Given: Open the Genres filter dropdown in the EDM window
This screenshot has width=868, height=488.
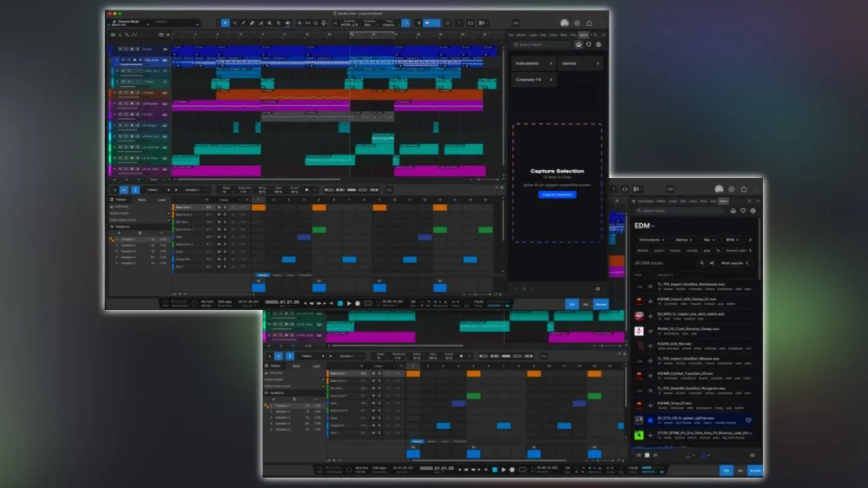Looking at the screenshot, I should click(684, 240).
